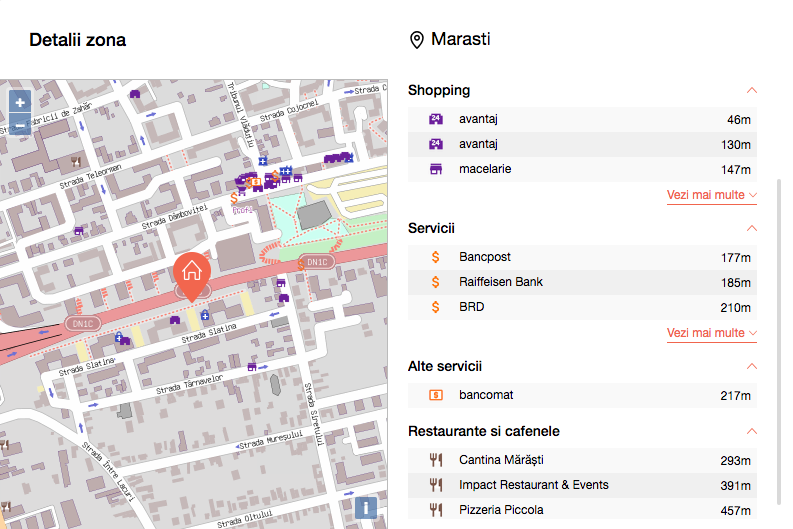This screenshot has height=529, width=793.
Task: Click the map zoom out minus button
Action: [20, 126]
